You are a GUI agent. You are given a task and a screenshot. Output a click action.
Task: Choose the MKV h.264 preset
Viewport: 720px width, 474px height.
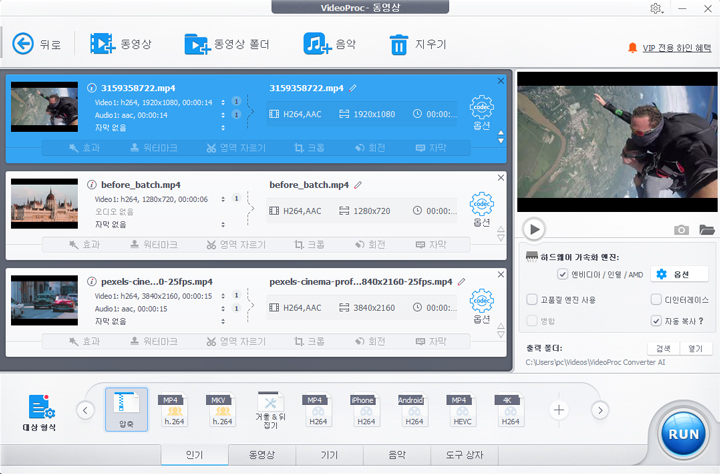[x=222, y=410]
